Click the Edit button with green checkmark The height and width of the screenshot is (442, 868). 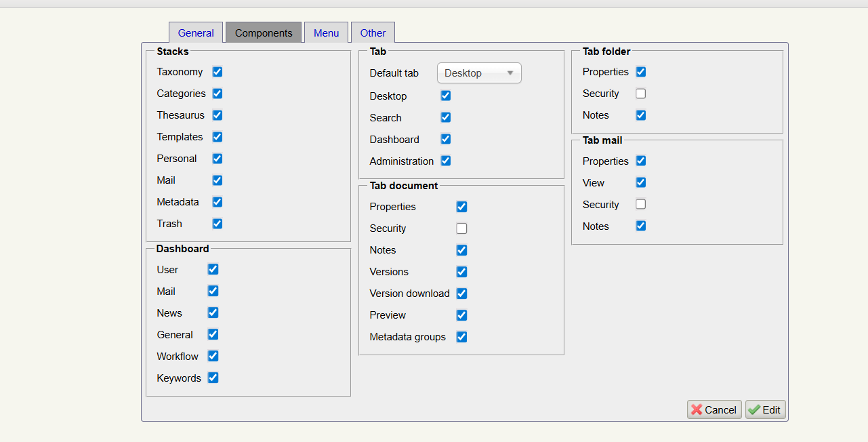tap(765, 409)
